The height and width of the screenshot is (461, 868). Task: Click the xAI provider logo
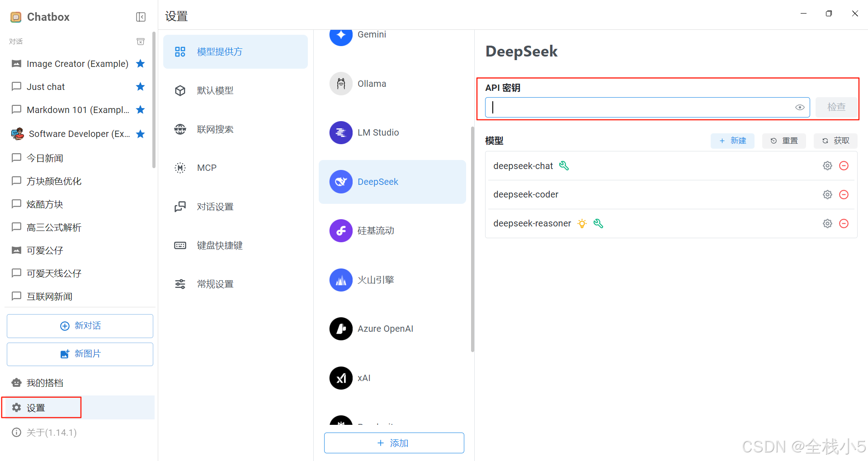(x=341, y=378)
